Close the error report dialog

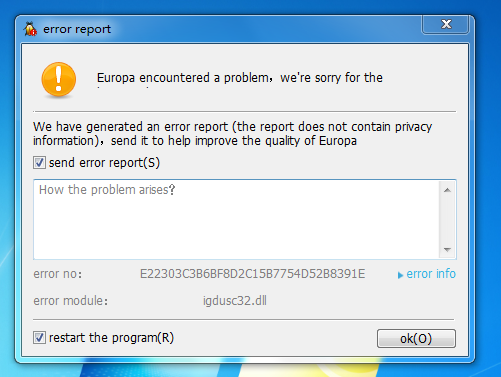[446, 24]
